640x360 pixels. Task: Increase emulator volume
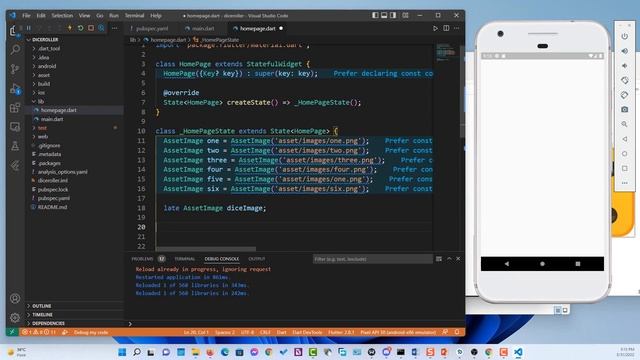624,51
